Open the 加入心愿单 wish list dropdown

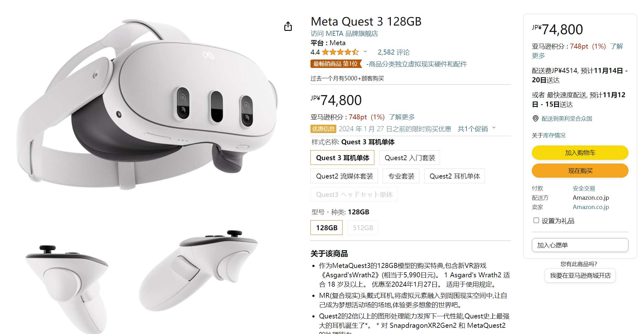coord(580,245)
